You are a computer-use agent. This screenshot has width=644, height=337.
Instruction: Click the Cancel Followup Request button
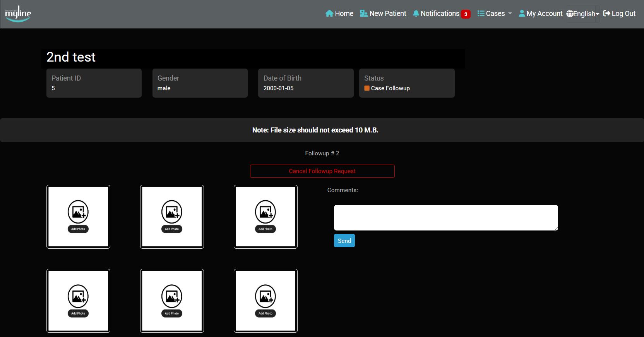pos(322,171)
